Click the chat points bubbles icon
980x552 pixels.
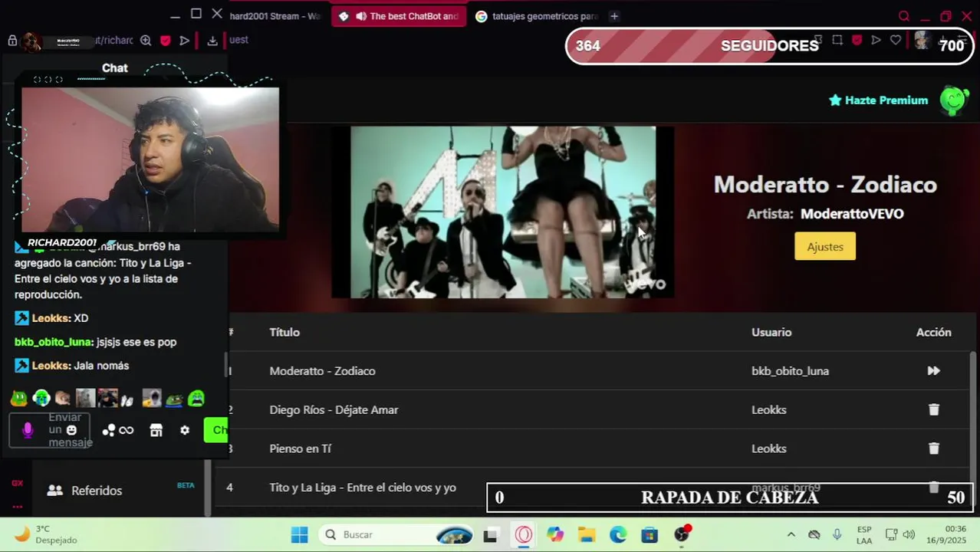pyautogui.click(x=109, y=430)
